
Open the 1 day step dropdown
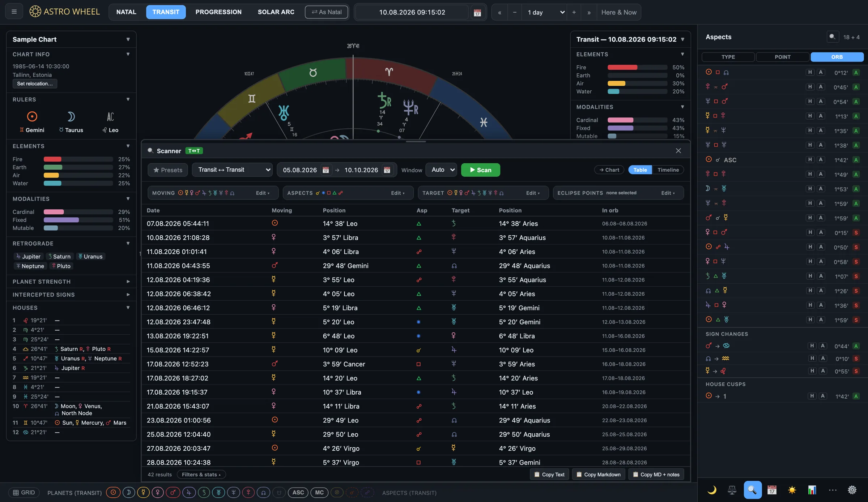tap(544, 12)
